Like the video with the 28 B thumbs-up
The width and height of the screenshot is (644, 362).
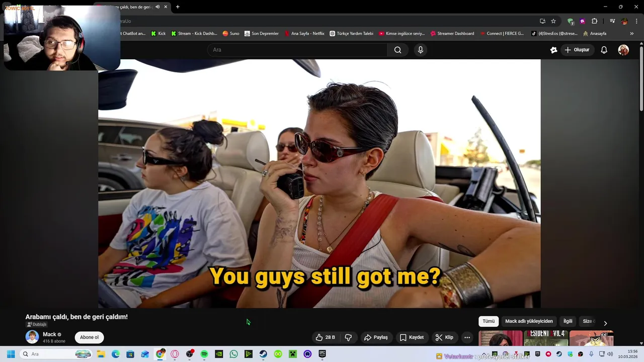[325, 337]
